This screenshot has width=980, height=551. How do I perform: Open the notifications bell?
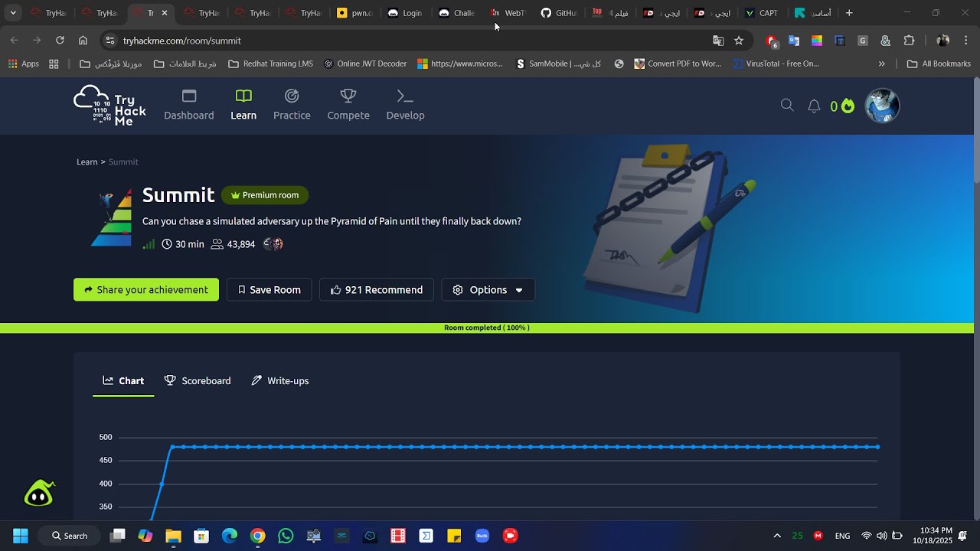pyautogui.click(x=814, y=106)
